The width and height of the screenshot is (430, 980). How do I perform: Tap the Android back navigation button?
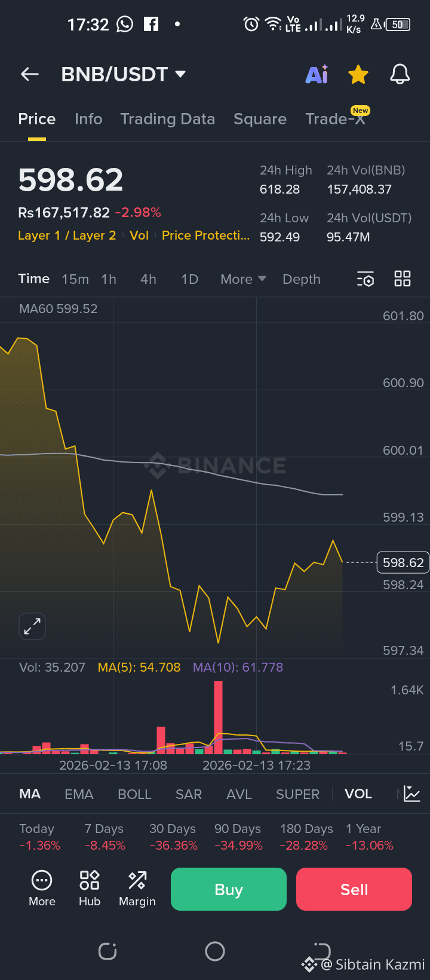[322, 950]
